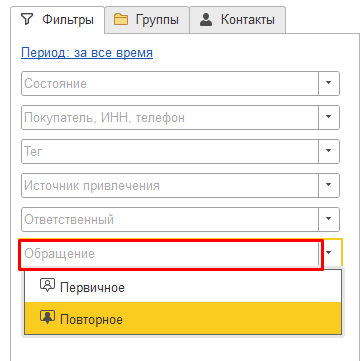
Task: Select Повторное from the dropdown list
Action: click(183, 319)
